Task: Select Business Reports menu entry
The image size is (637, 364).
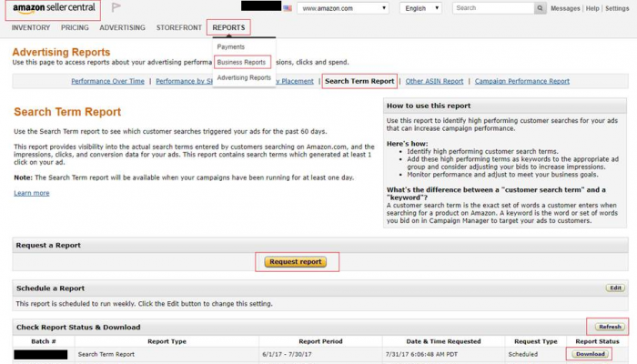Action: click(x=241, y=62)
